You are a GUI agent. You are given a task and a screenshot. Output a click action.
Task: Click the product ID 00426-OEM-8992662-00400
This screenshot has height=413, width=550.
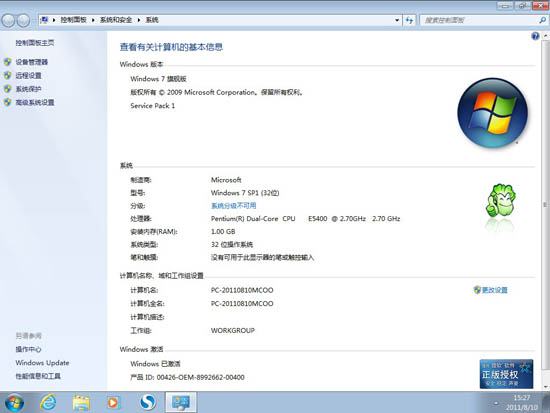click(x=200, y=377)
